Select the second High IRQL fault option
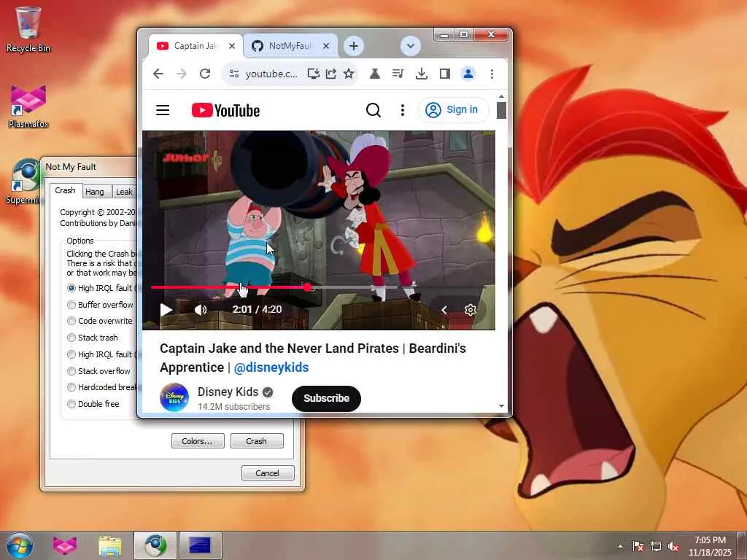This screenshot has height=560, width=747. click(x=104, y=354)
